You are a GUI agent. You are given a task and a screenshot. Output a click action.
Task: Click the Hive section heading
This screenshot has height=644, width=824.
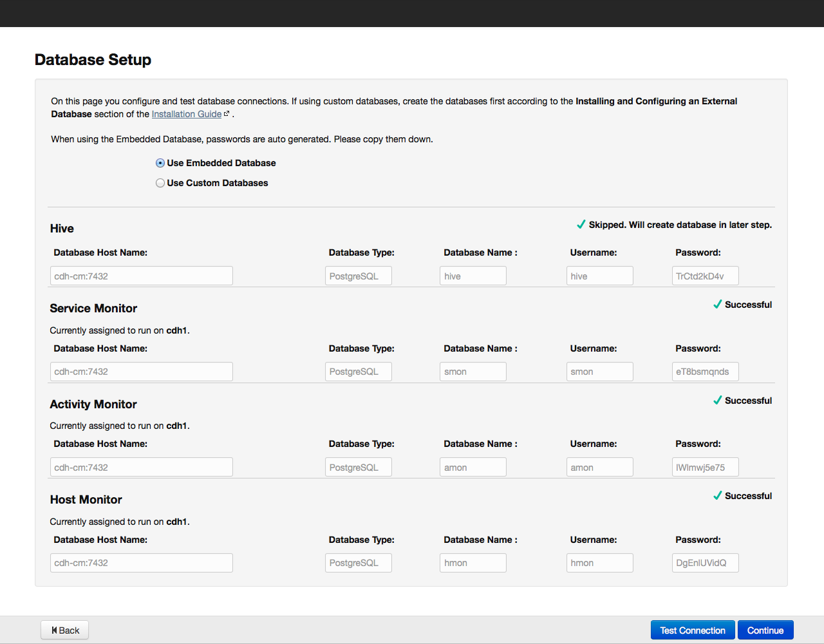[62, 229]
